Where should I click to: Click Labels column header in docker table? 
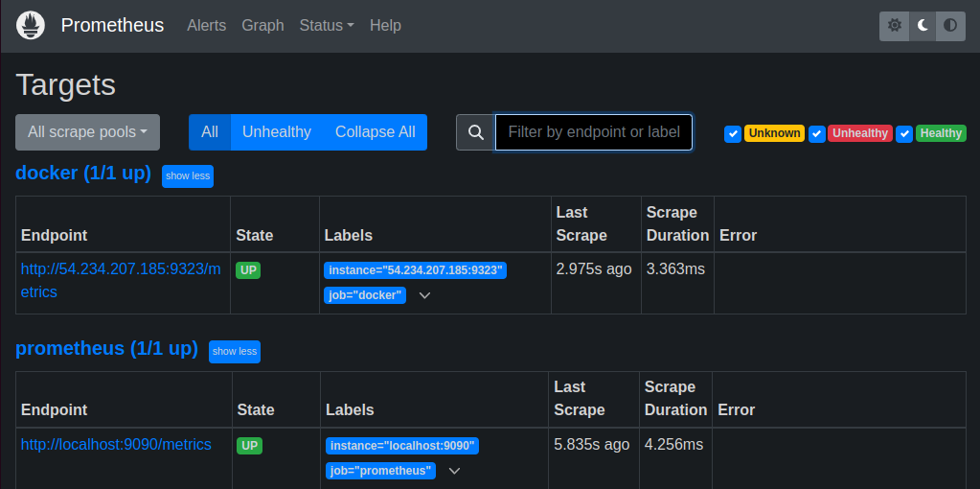coord(348,235)
